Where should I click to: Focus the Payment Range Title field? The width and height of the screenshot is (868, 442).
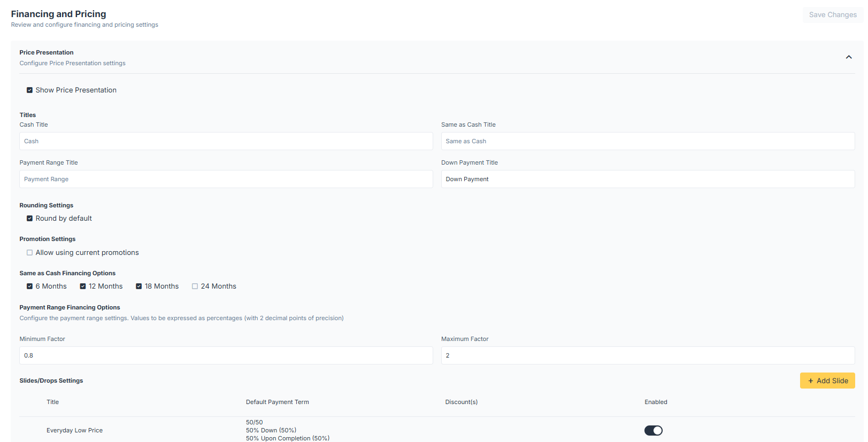226,179
